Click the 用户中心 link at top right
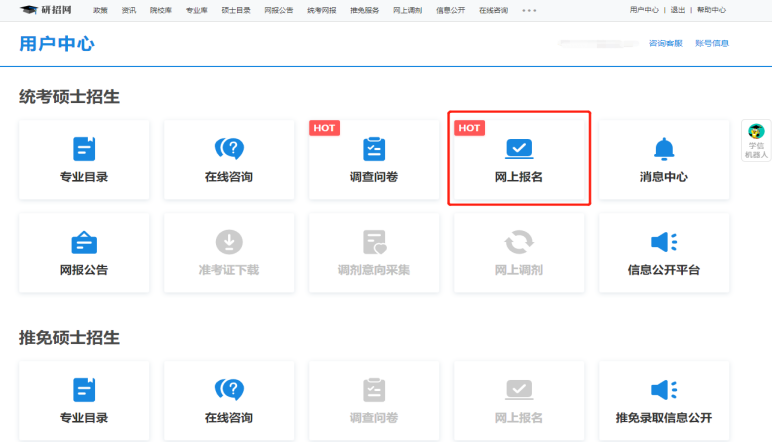Screen dimensions: 772x442 coord(644,10)
